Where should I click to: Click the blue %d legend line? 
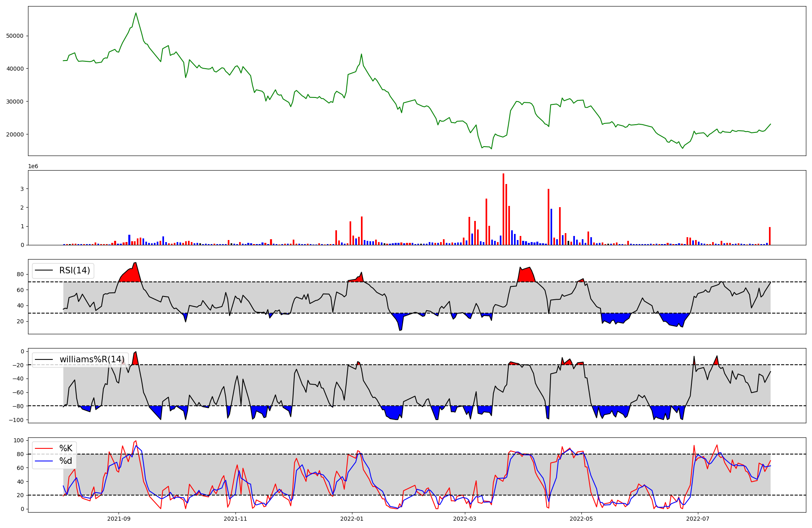44,461
